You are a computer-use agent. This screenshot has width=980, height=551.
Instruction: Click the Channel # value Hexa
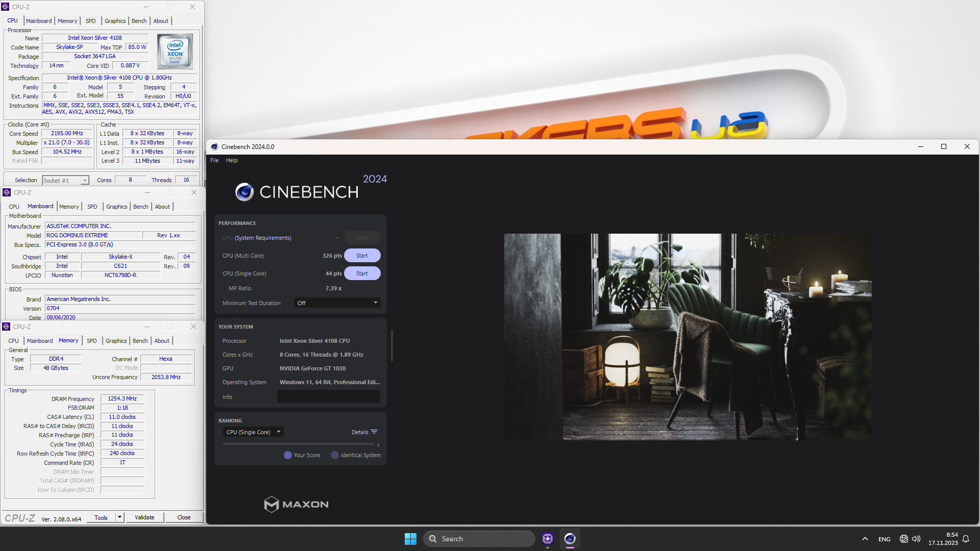point(166,359)
